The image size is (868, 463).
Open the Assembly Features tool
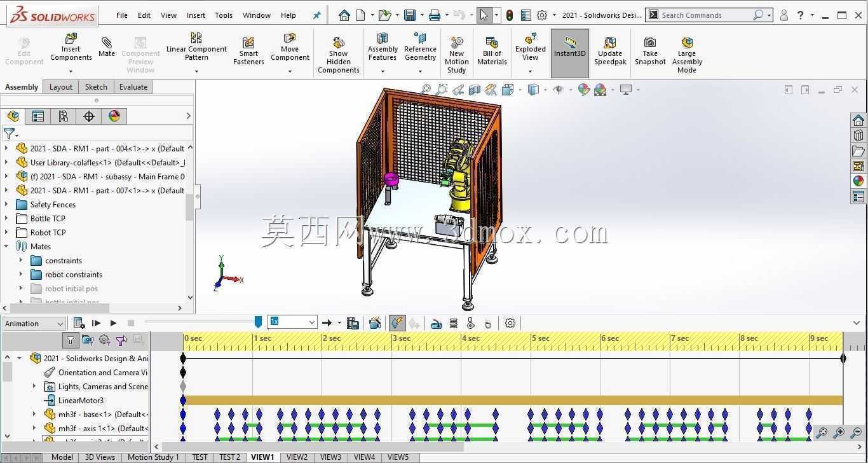pyautogui.click(x=383, y=47)
